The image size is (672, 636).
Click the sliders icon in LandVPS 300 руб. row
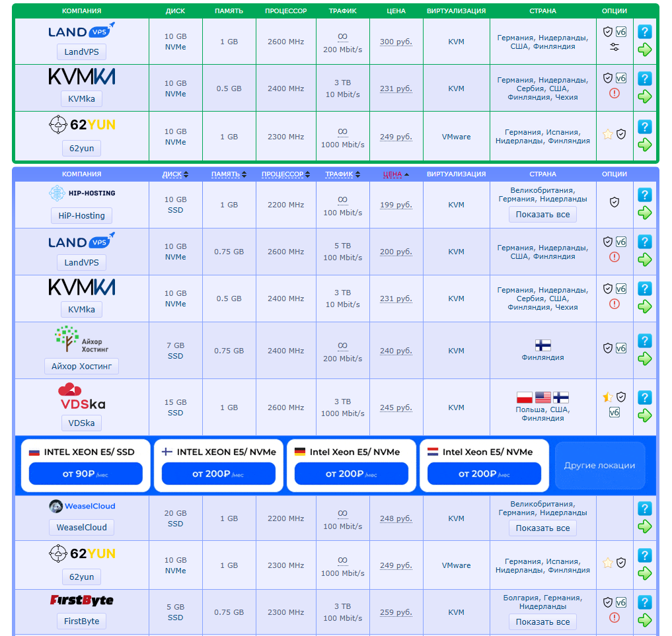614,47
